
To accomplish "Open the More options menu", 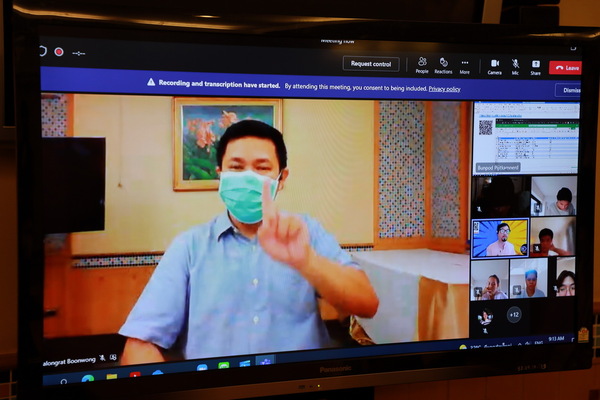I will [x=464, y=64].
